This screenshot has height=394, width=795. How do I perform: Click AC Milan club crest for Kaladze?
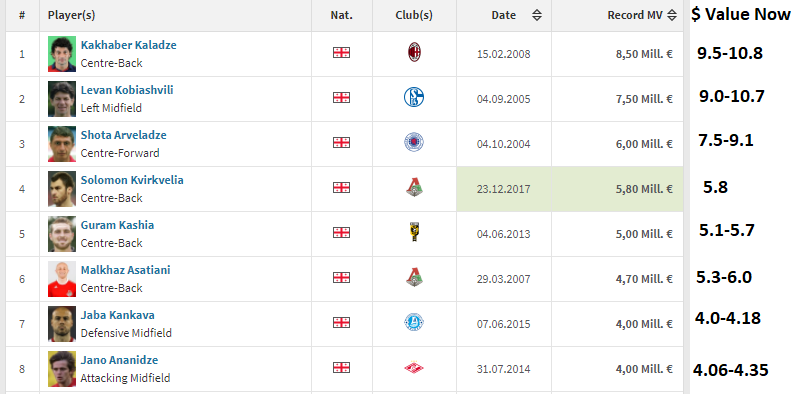(x=414, y=52)
